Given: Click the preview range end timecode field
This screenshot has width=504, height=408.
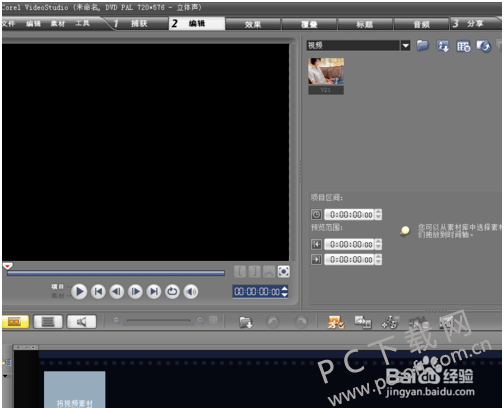Looking at the screenshot, I should click(349, 259).
